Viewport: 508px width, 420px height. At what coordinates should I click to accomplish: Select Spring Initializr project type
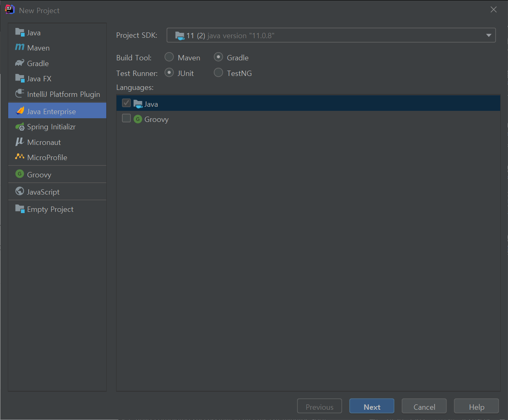(x=57, y=126)
